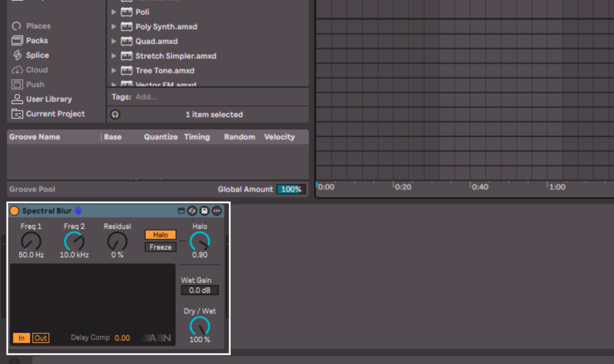Expand the Stretch Simpler.amxd entry
Image resolution: width=614 pixels, height=364 pixels.
pos(114,56)
